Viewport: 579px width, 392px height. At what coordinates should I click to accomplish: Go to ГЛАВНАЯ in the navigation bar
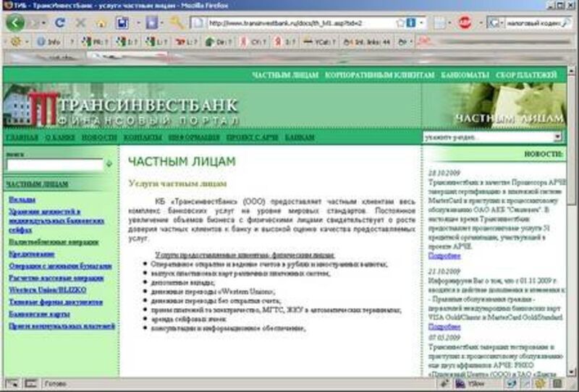(x=22, y=137)
